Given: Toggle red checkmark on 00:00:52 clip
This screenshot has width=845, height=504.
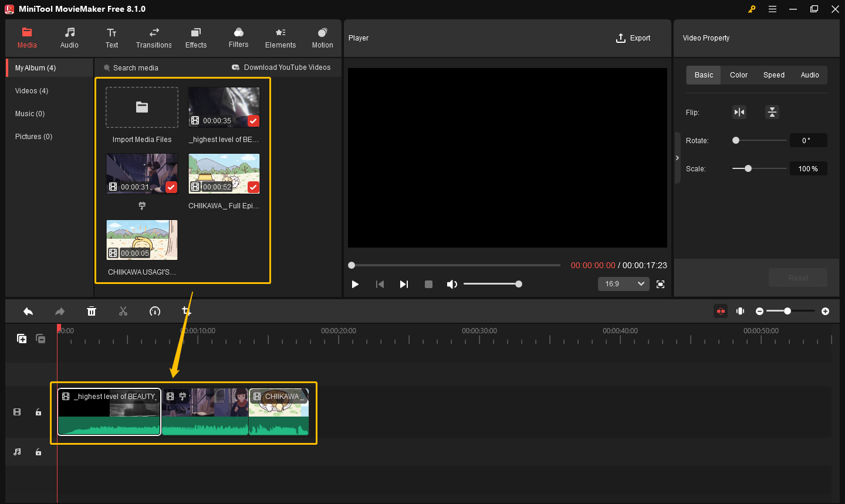Looking at the screenshot, I should (x=253, y=187).
